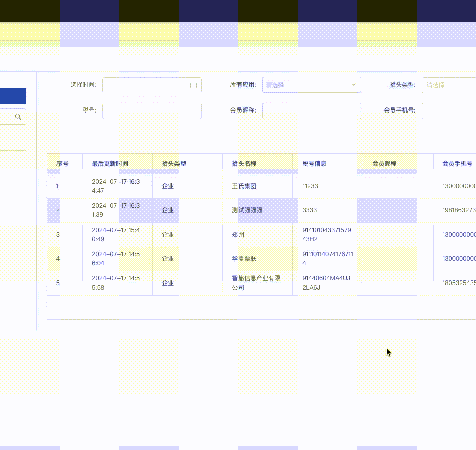Click the search magnifier icon in sidebar
Image resolution: width=476 pixels, height=450 pixels.
pos(18,117)
